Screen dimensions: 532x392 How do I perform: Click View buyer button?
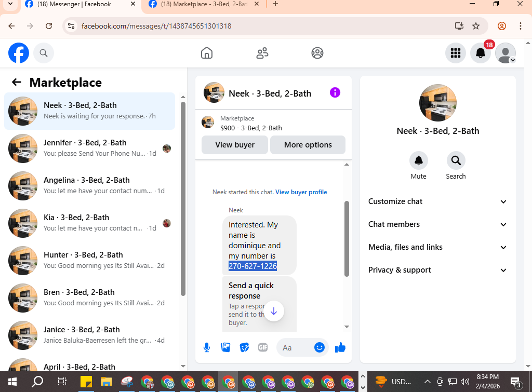tap(235, 145)
